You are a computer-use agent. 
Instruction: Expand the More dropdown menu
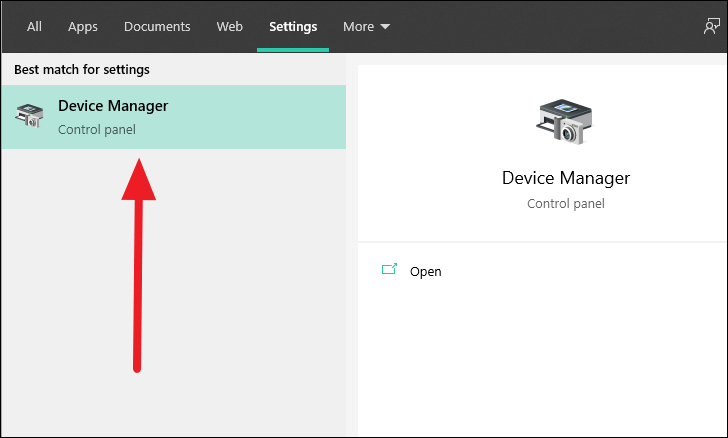tap(366, 26)
